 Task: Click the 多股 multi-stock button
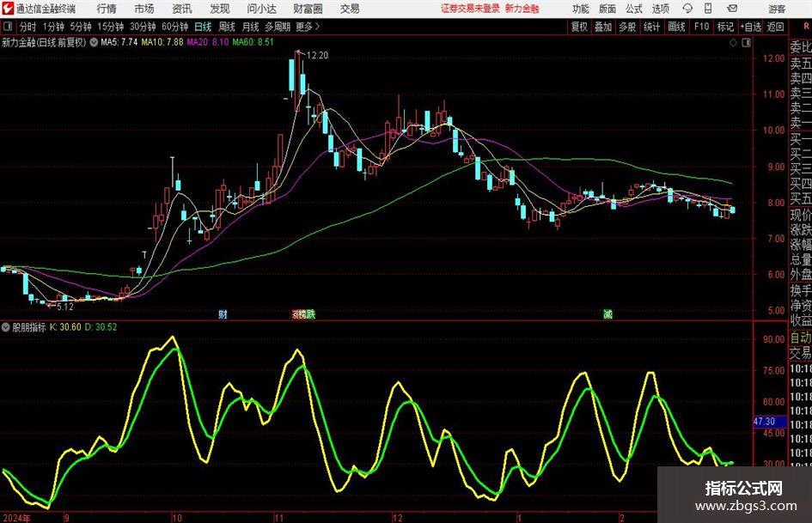[627, 27]
